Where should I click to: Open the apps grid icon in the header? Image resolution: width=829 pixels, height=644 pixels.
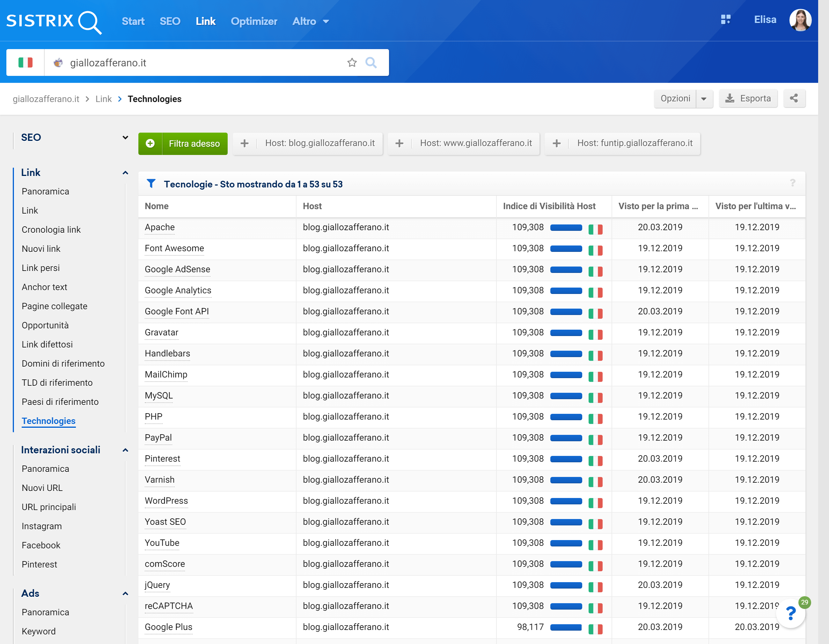click(725, 19)
